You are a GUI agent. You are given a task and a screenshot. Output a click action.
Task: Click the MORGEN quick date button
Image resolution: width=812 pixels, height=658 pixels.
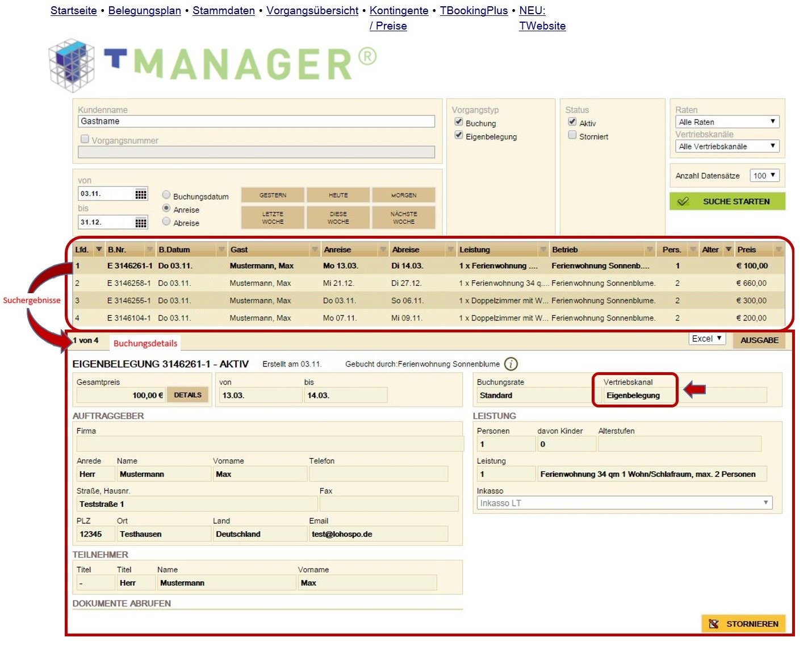(404, 195)
